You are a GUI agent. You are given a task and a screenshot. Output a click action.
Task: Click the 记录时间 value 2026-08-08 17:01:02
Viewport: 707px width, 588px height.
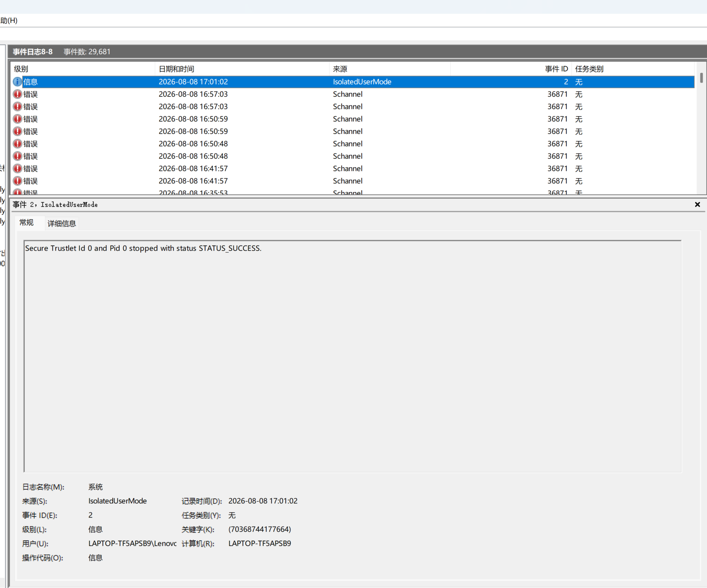coord(263,501)
